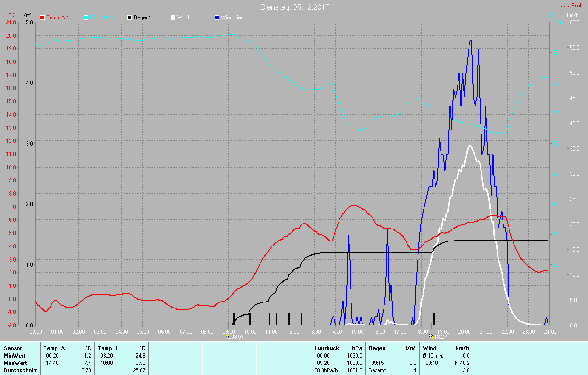Screen dimensions: 588x375
Task: Click the Temp. I. column header
Action: [108, 348]
